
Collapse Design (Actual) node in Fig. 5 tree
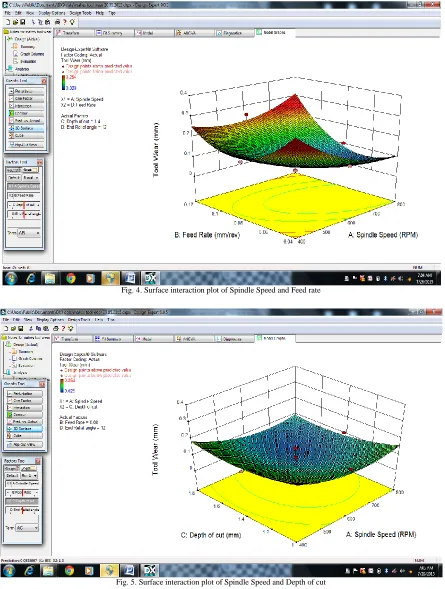(8, 344)
